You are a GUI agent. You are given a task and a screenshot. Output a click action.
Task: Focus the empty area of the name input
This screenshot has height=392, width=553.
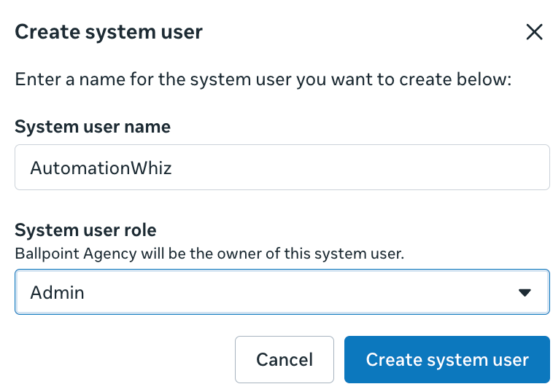pyautogui.click(x=360, y=168)
